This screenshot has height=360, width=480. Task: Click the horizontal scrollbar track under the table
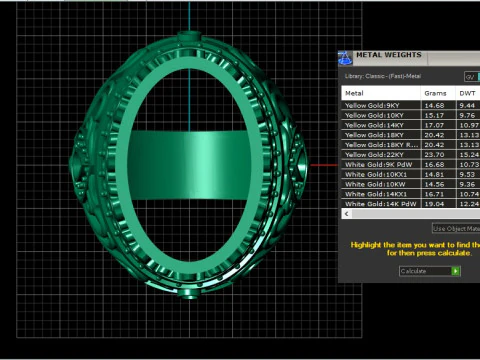pyautogui.click(x=416, y=214)
